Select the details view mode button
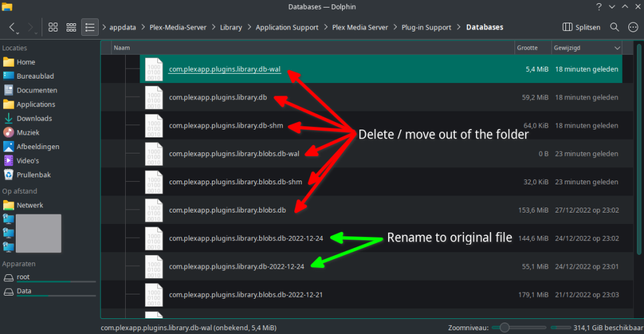 pos(90,28)
